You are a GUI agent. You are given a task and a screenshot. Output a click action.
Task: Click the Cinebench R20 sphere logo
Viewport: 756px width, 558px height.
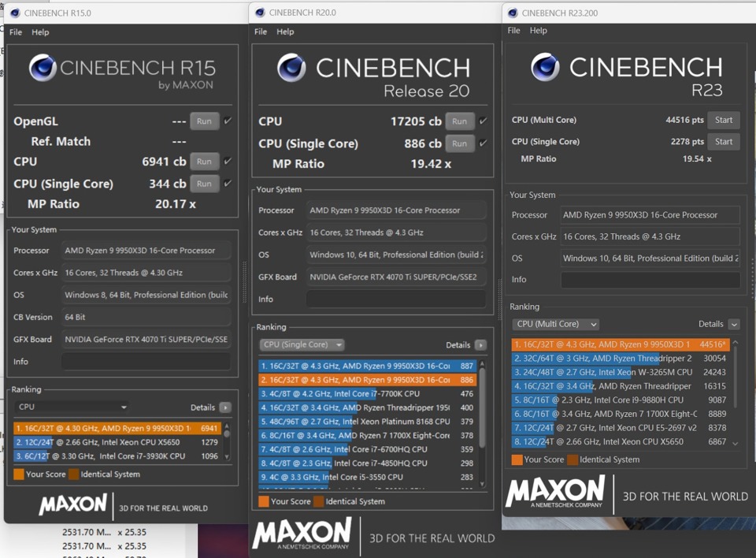[x=291, y=68]
